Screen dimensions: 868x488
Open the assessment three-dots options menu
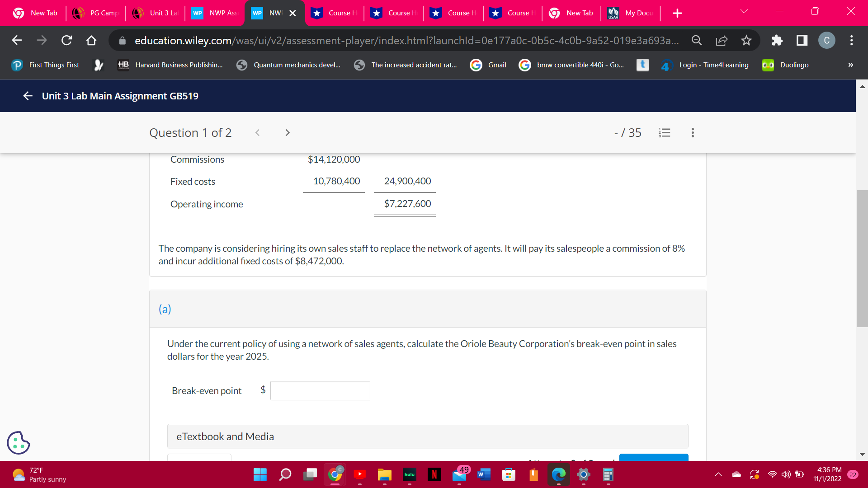coord(693,132)
